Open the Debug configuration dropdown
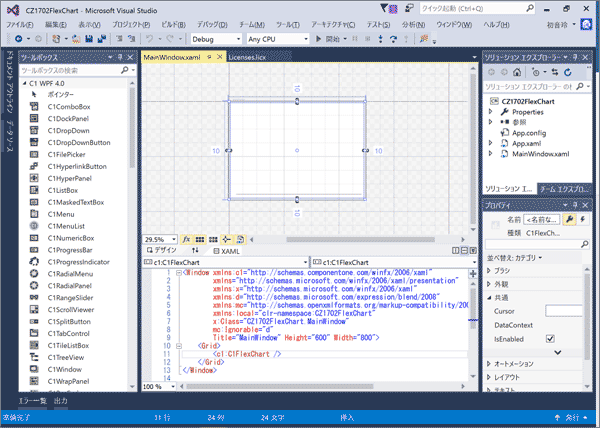Image resolution: width=600 pixels, height=428 pixels. point(216,39)
